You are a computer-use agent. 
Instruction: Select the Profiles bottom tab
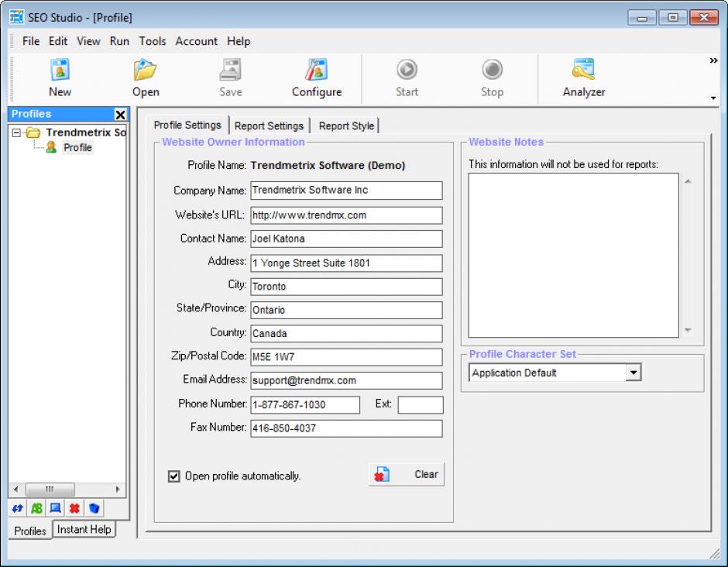click(30, 531)
